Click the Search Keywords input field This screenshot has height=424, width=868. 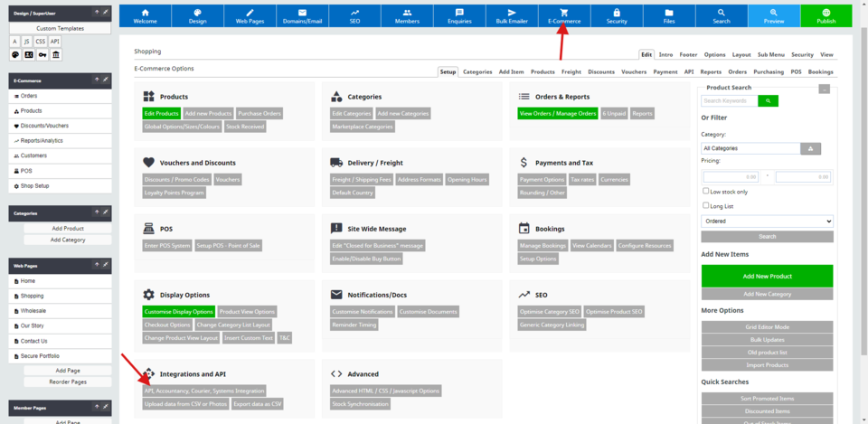point(729,101)
